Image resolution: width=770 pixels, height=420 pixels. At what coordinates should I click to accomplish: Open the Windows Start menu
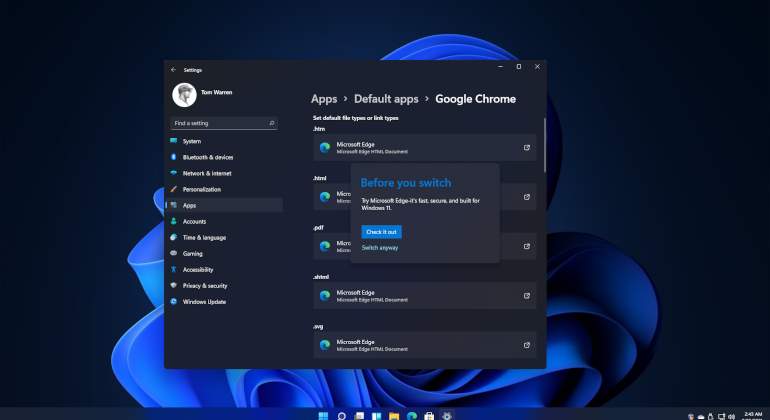coord(323,416)
